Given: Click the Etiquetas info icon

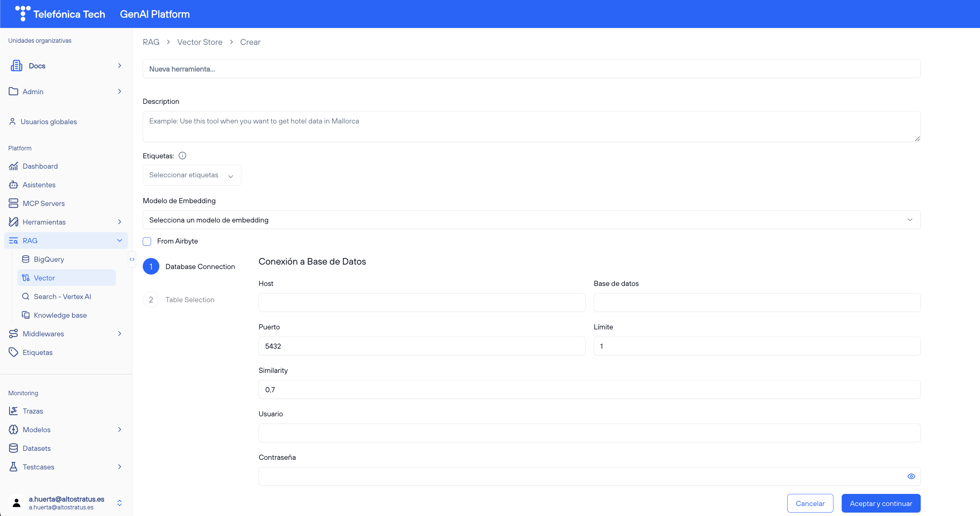Looking at the screenshot, I should [182, 156].
